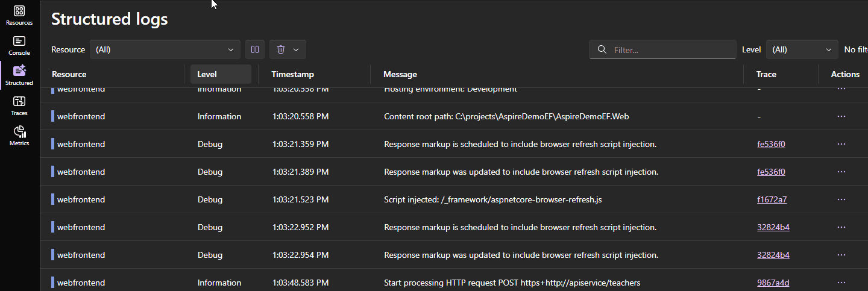Open actions menu for Content root path row
The width and height of the screenshot is (868, 291).
(x=841, y=116)
